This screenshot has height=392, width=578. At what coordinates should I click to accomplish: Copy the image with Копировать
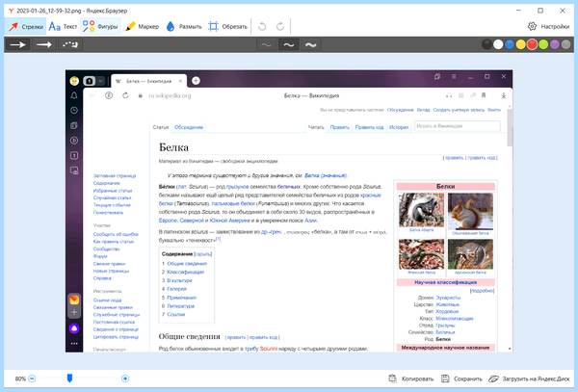point(411,379)
